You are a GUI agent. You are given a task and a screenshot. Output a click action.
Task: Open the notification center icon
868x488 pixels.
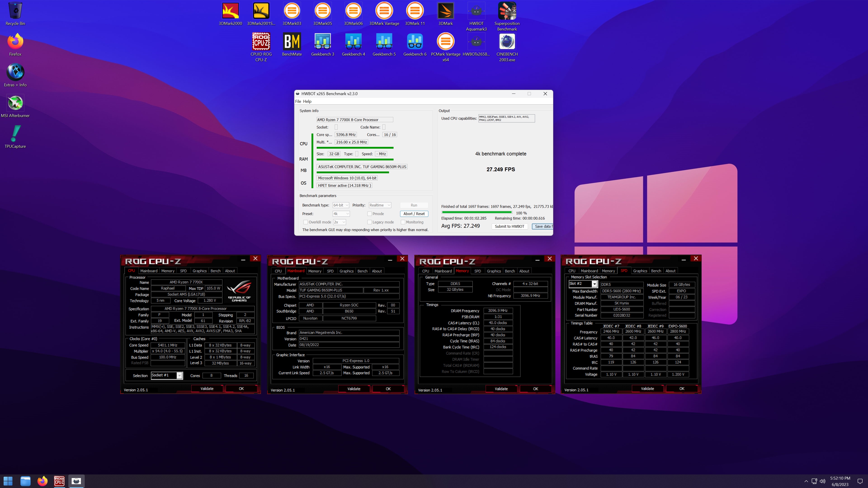860,481
